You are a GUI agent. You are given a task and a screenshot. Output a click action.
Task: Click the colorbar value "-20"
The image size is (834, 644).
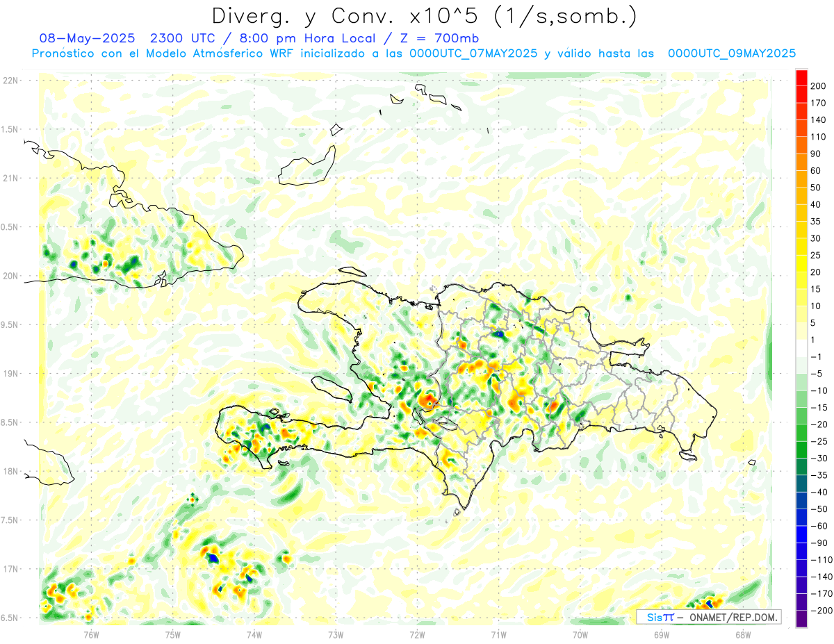(819, 424)
